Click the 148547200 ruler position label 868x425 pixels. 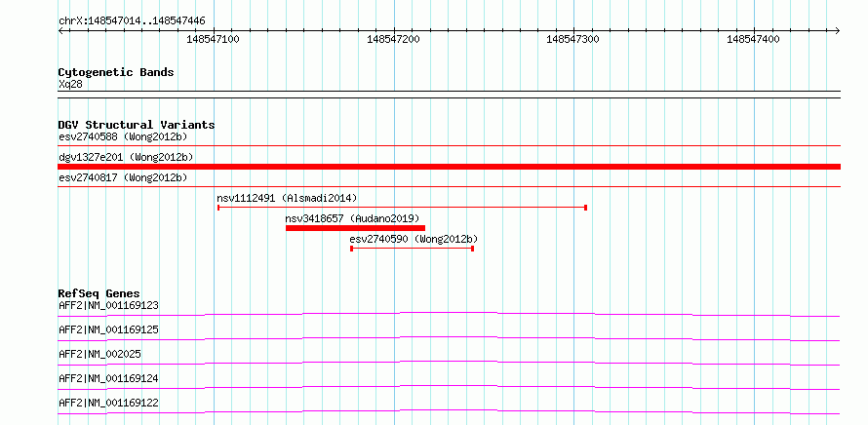tap(393, 39)
